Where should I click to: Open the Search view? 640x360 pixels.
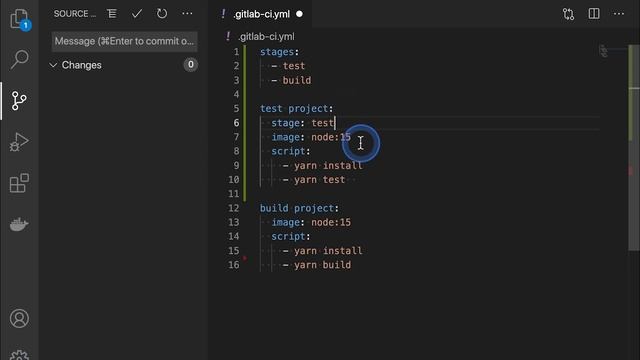tap(19, 60)
